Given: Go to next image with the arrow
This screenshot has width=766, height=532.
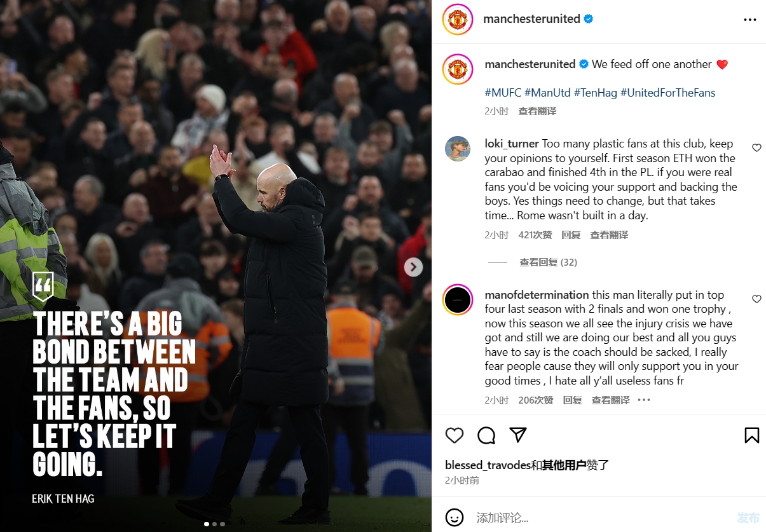Looking at the screenshot, I should tap(413, 267).
